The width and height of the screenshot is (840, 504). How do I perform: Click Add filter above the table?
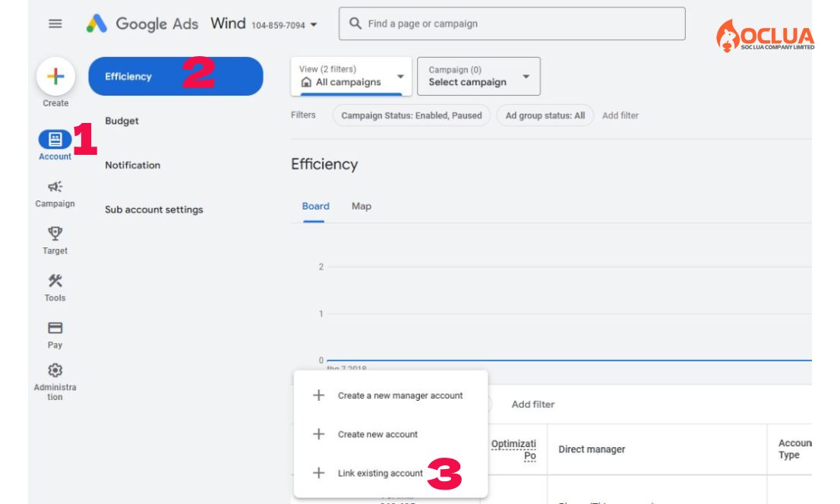[x=533, y=405]
